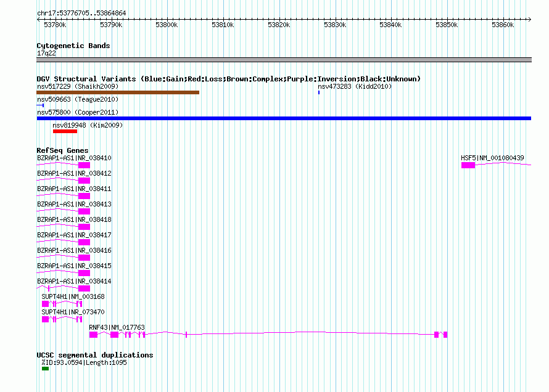This screenshot has height=392, width=549.
Task: Click the gray 17q22 cytogenetic band bar
Action: [x=284, y=60]
